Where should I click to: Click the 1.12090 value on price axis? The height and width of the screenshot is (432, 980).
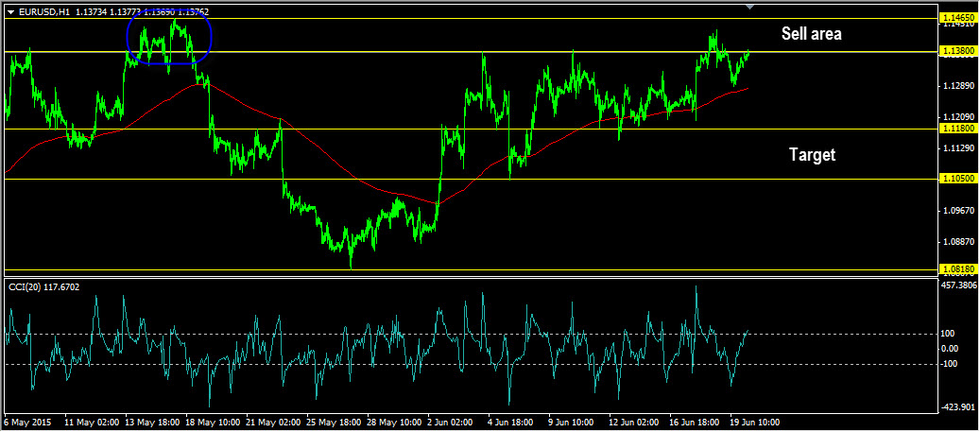[961, 117]
